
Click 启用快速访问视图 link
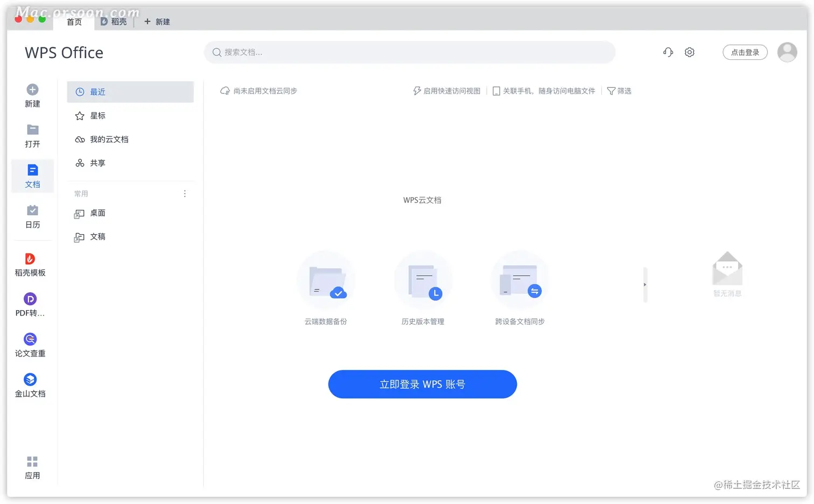[447, 91]
